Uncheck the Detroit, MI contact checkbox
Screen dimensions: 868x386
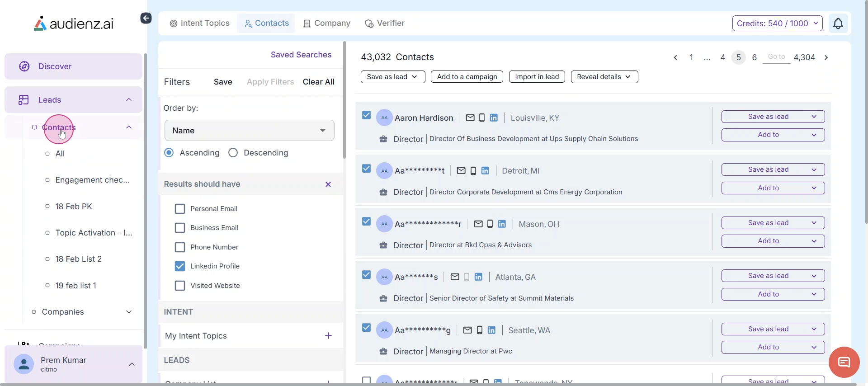pyautogui.click(x=367, y=169)
